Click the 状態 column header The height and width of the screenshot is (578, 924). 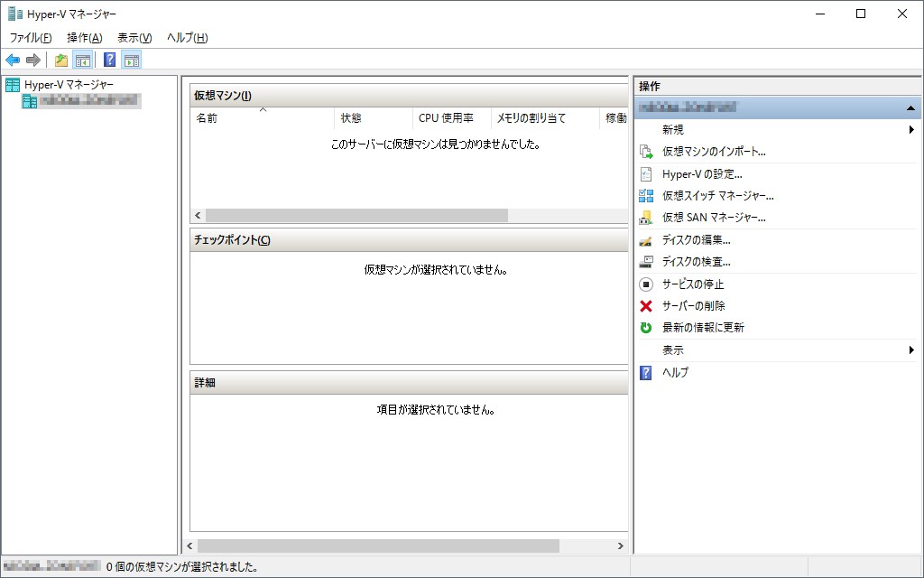[374, 118]
